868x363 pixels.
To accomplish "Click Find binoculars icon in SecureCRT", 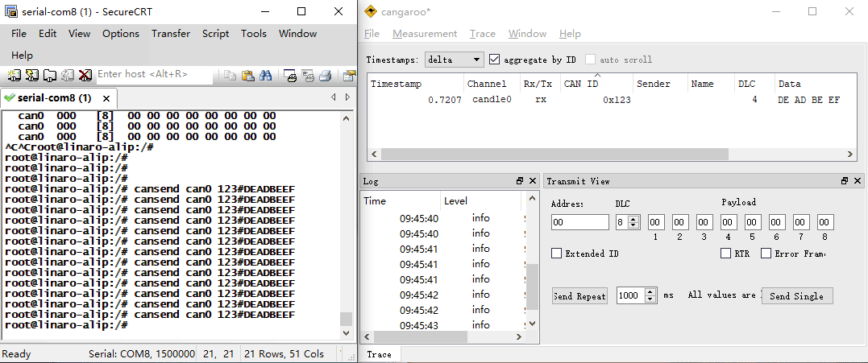I will tap(265, 75).
